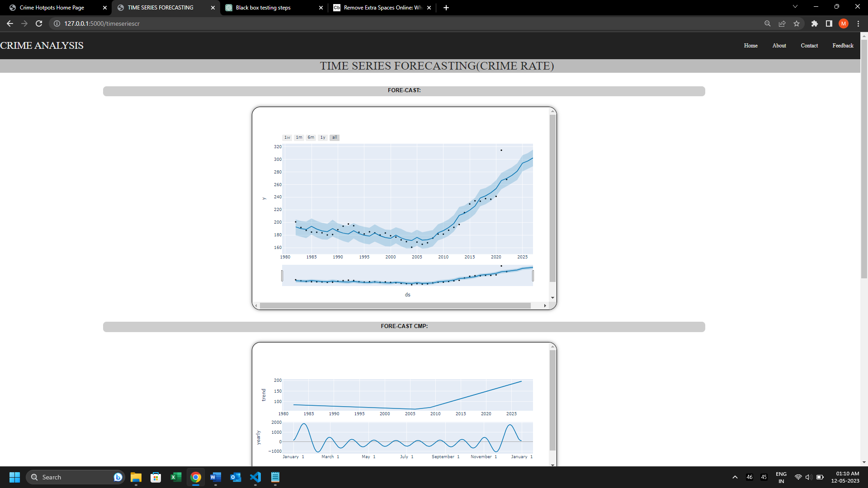Open Outlook from the taskbar
868x488 pixels.
[x=236, y=477]
